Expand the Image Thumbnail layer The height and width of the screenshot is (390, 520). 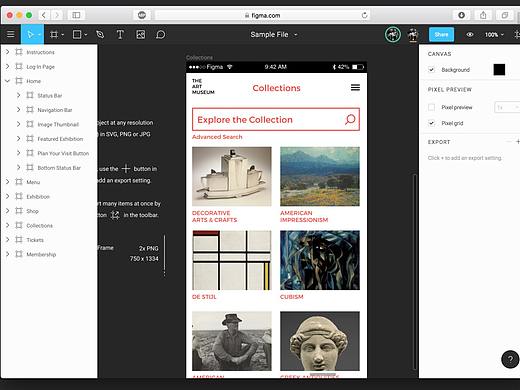(18, 124)
